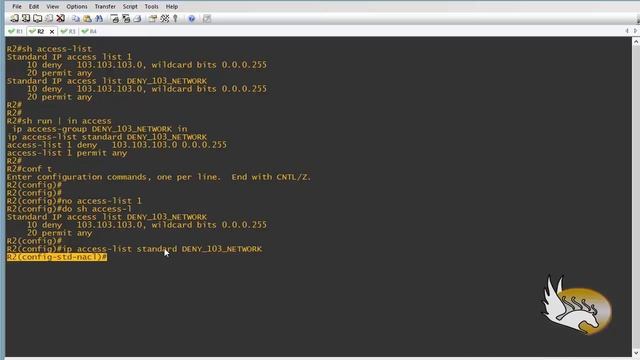
Task: Click the Connect in Tab icon
Action: coord(38,18)
